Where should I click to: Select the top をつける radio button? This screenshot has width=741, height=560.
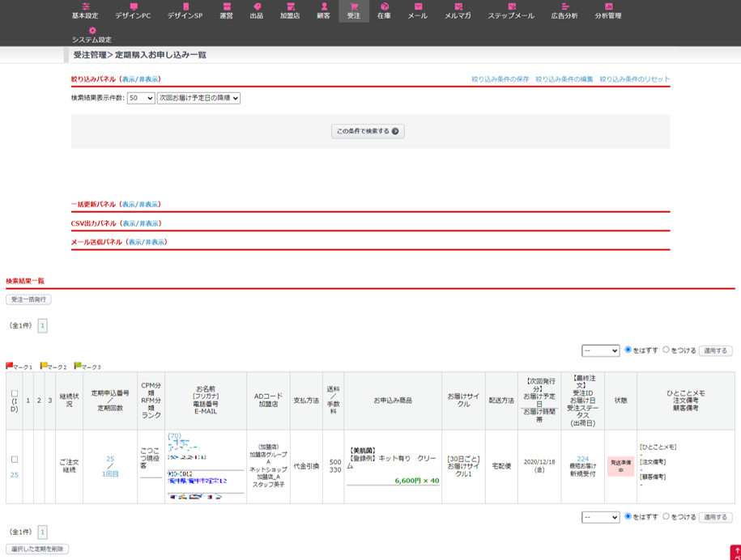click(666, 350)
